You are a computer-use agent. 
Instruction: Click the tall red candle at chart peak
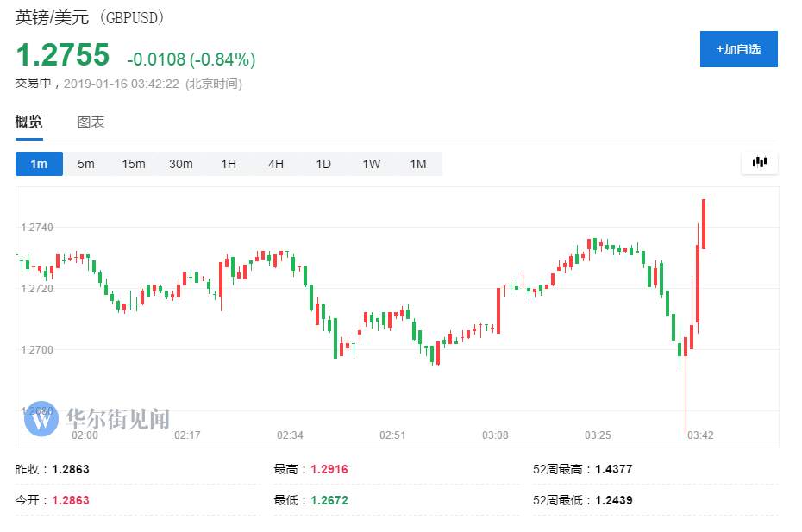point(704,224)
